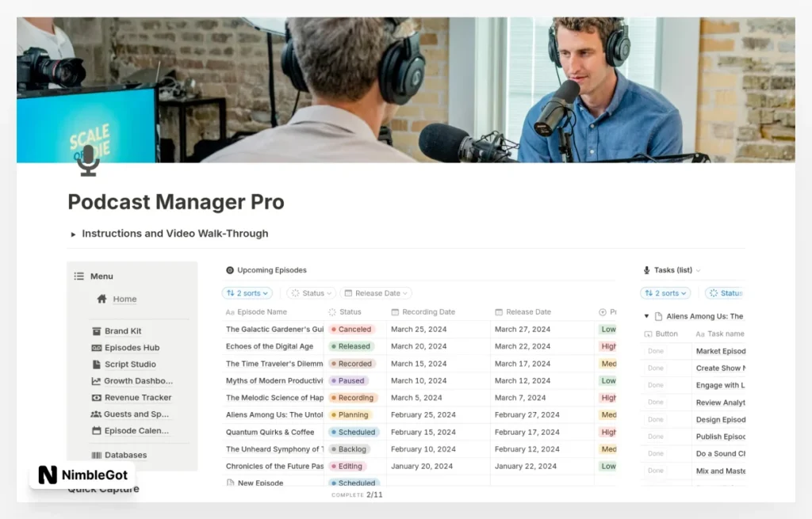Image resolution: width=812 pixels, height=519 pixels.
Task: Click the Button column header icon
Action: (x=649, y=334)
